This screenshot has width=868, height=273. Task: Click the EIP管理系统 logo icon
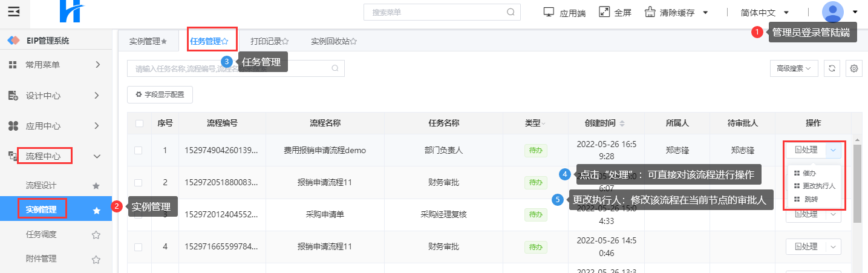click(x=13, y=41)
